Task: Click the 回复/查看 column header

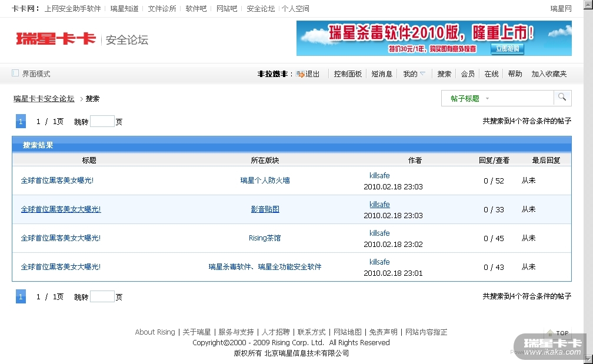Action: [494, 161]
